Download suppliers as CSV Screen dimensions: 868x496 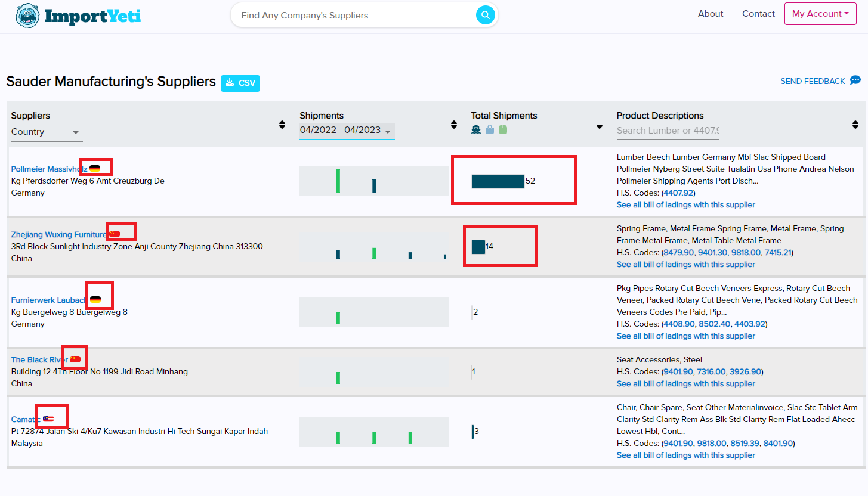[240, 83]
